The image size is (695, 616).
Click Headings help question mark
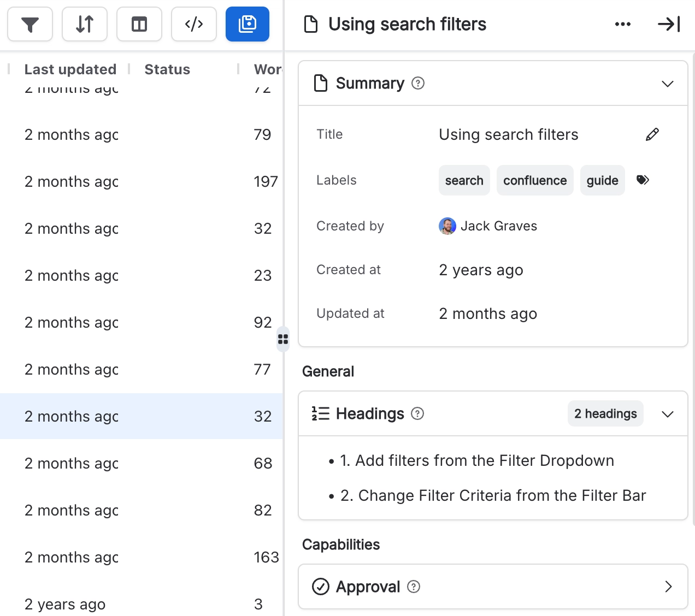[417, 413]
